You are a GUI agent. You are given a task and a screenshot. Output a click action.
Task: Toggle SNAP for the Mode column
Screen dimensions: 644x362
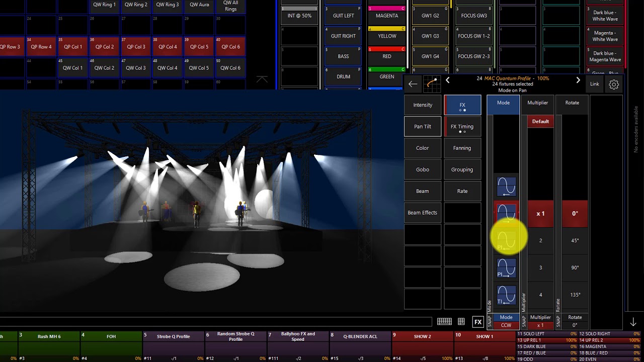490,321
